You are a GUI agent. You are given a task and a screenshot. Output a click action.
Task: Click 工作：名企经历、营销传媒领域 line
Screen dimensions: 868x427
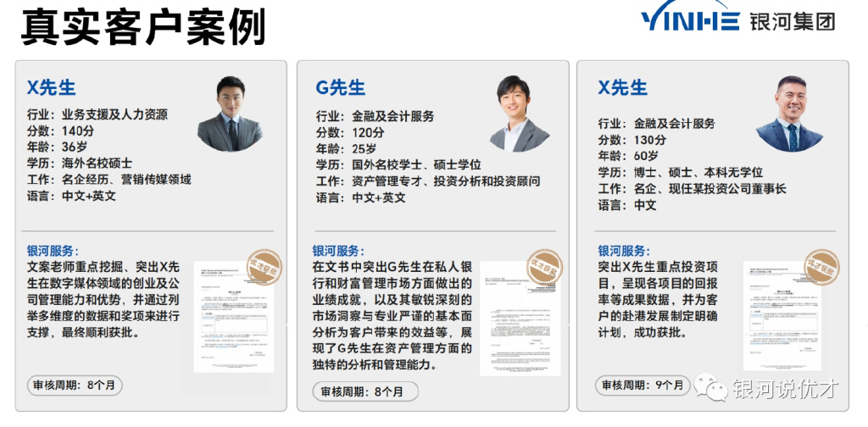click(109, 180)
